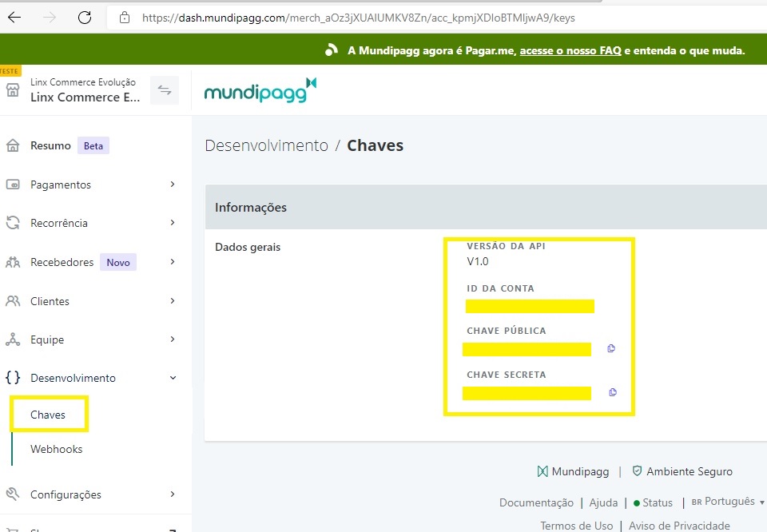Click the Dados gerais label
The height and width of the screenshot is (532, 767).
click(248, 247)
